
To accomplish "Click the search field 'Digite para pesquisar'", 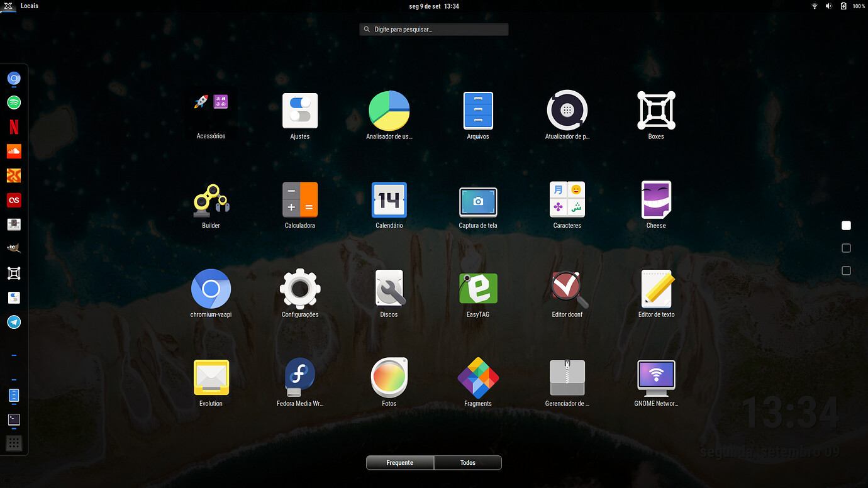I will pyautogui.click(x=434, y=30).
